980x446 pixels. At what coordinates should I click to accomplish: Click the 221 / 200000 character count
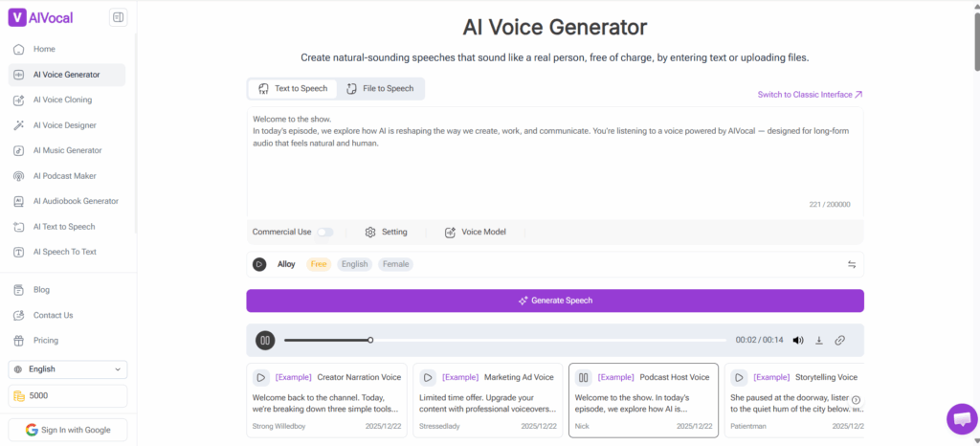[830, 205]
